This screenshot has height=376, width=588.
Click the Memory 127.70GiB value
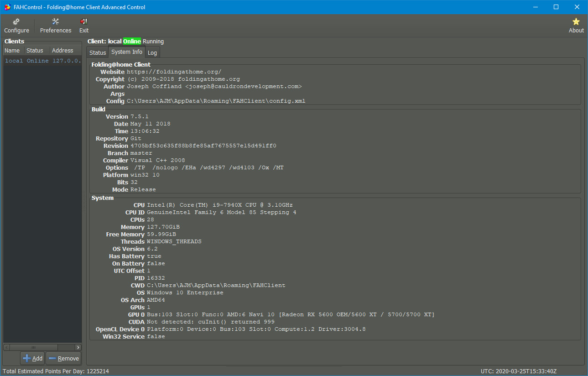point(163,227)
